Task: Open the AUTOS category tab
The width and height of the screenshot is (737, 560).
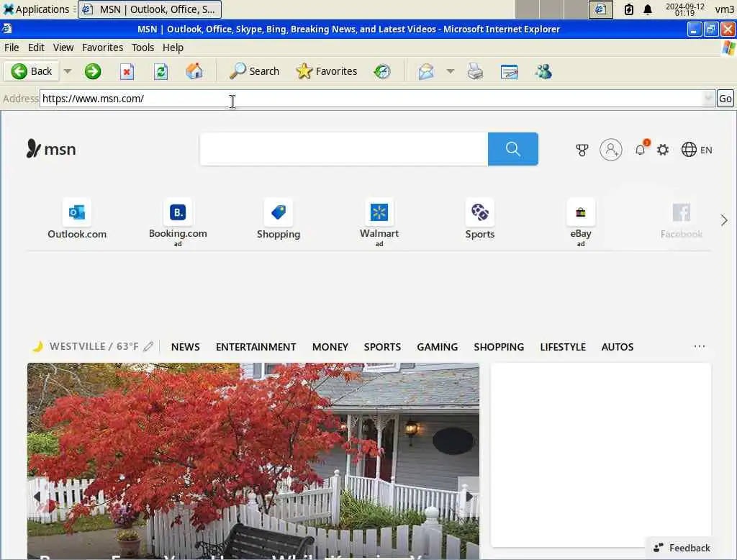Action: click(x=617, y=347)
